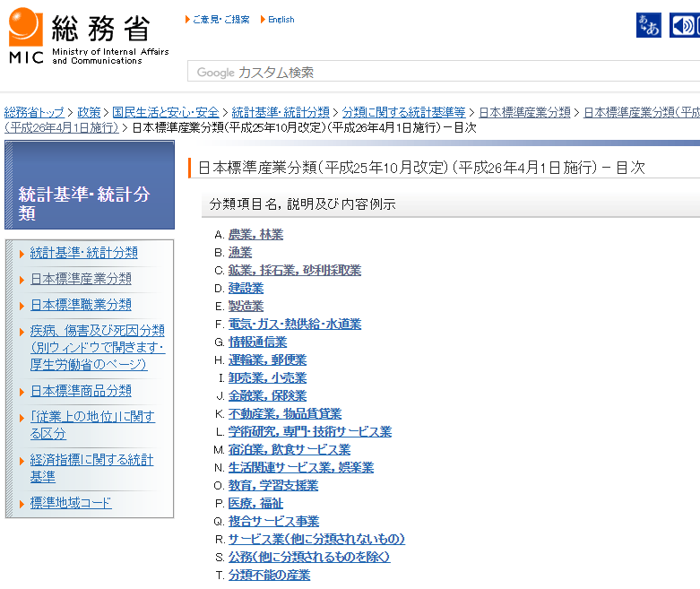Open sidebar 統計基準・統計分類 menu item
Viewport: 700px width, 589px height.
tap(84, 253)
